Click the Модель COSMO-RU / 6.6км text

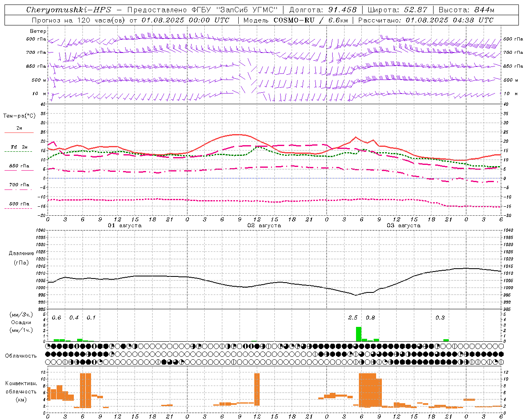point(296,20)
